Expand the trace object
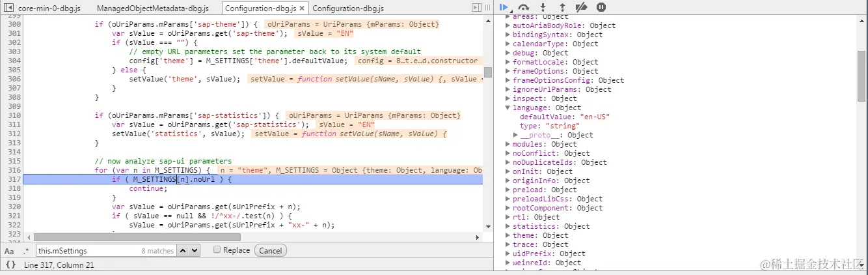 click(x=508, y=244)
